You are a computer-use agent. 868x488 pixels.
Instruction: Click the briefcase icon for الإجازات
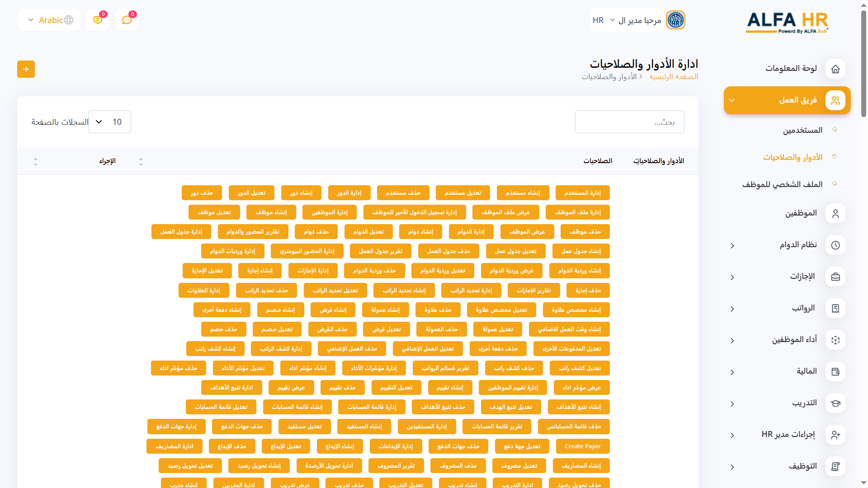click(x=835, y=277)
